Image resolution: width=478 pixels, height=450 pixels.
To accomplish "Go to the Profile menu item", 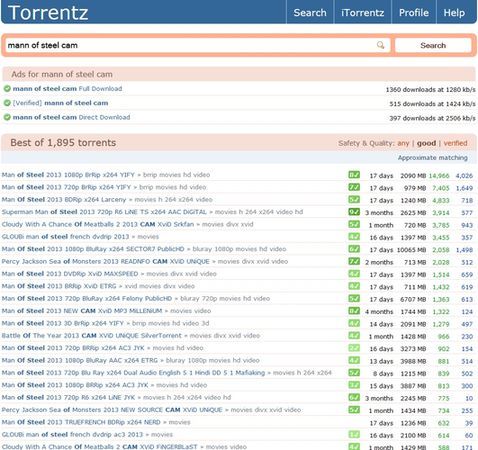I will 414,12.
